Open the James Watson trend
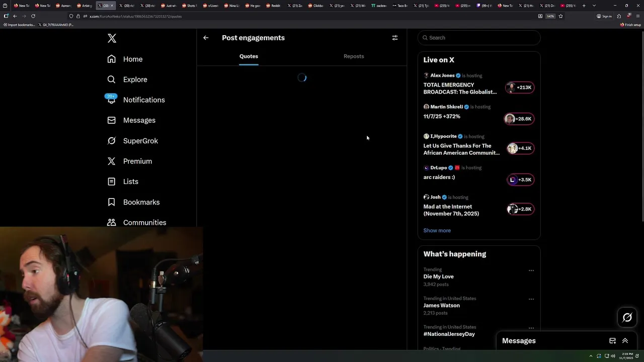The height and width of the screenshot is (362, 644). point(442,305)
